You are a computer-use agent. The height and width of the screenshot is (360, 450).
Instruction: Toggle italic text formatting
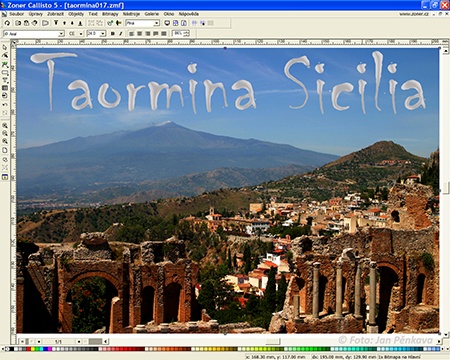point(120,34)
